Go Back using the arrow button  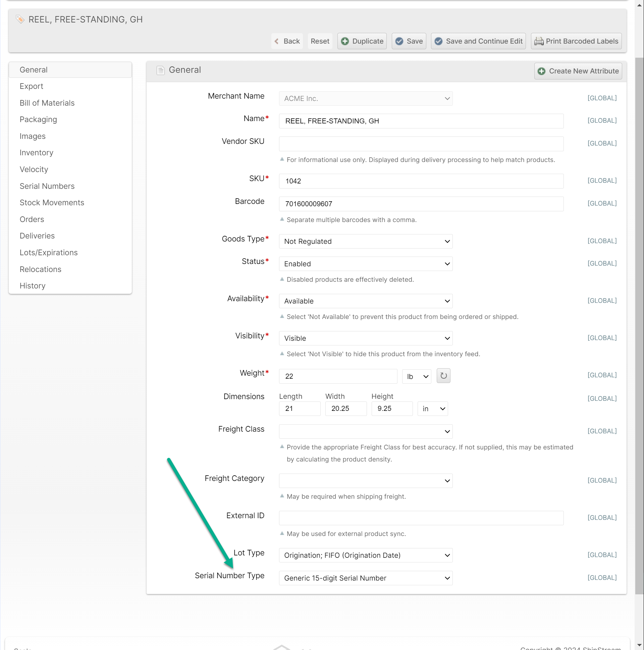(287, 41)
